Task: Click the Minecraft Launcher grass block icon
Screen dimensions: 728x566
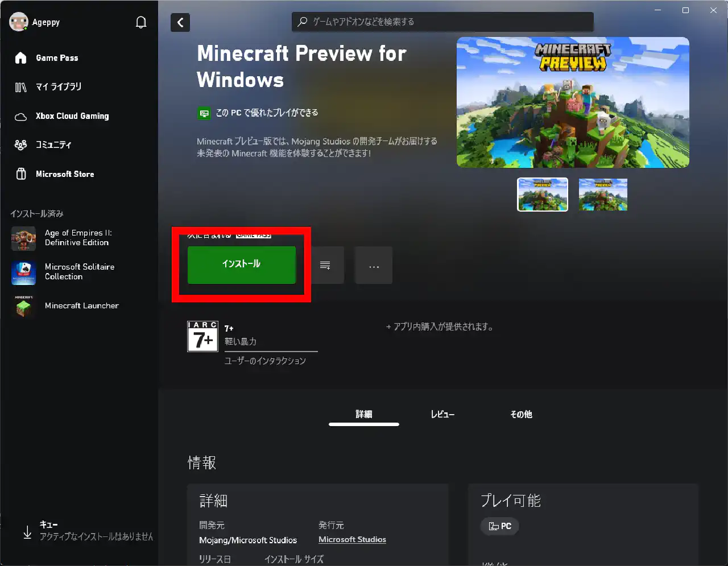Action: (23, 307)
